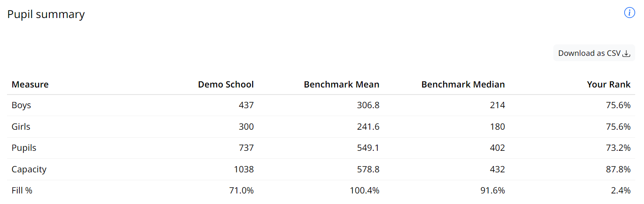Select the Girls row label
644x204 pixels.
[x=21, y=127]
